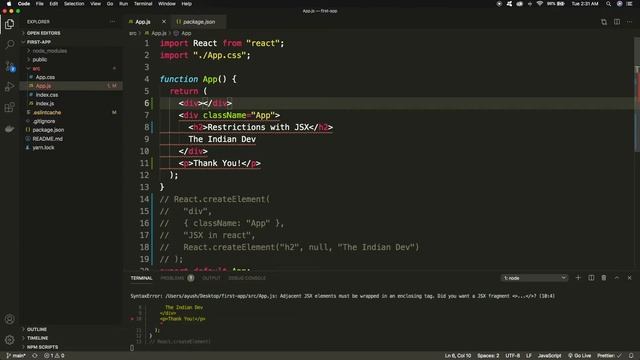Expand the NPM Scripts section
Viewport: 640px width, 360px height.
click(x=42, y=347)
